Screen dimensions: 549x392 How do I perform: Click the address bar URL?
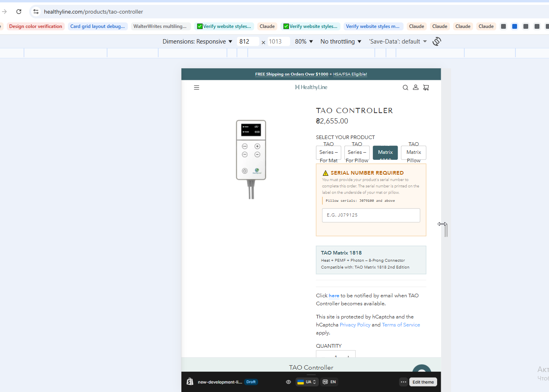click(93, 12)
